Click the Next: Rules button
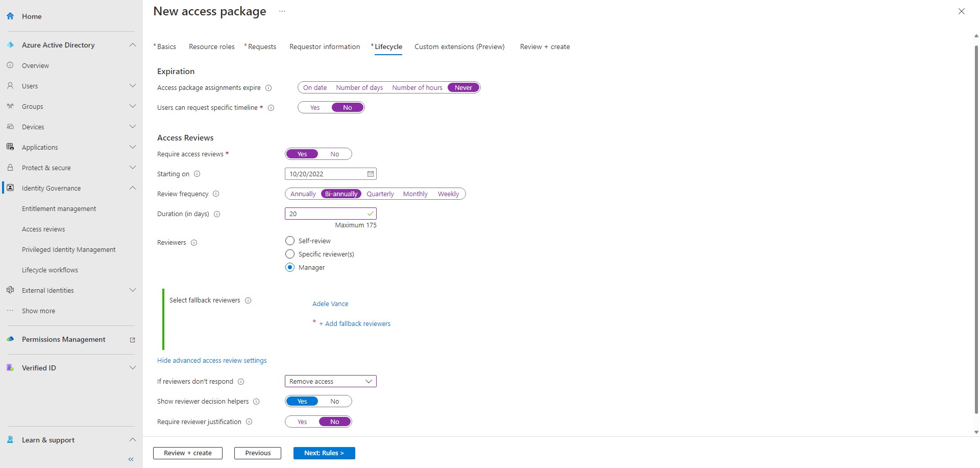Viewport: 980px width, 468px height. point(324,453)
